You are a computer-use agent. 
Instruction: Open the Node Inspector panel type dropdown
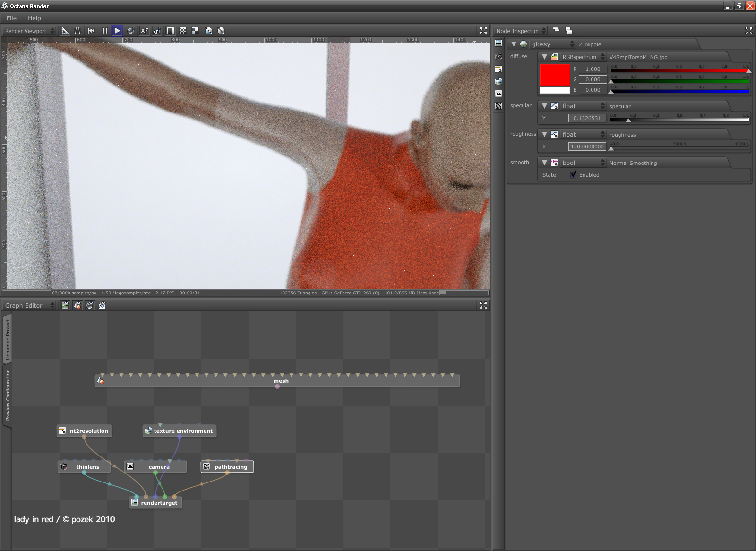[521, 31]
